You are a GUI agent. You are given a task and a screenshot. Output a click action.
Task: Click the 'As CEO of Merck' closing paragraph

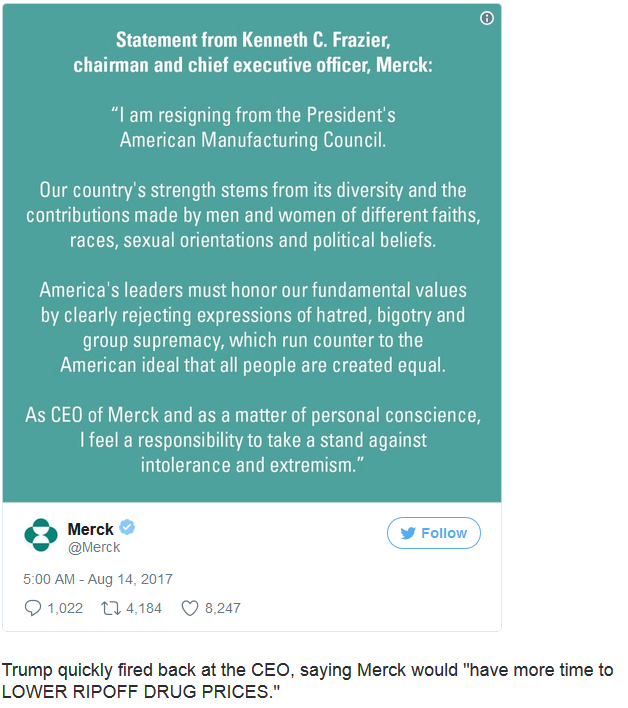coord(253,440)
